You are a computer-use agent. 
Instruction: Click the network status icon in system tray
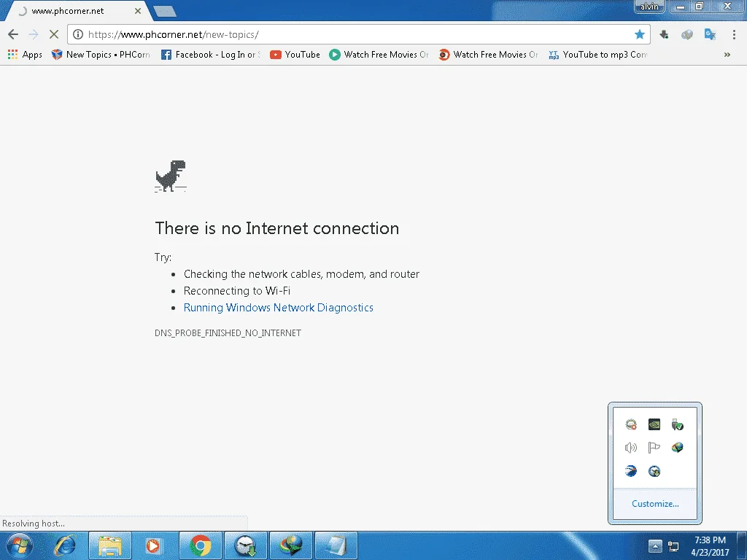[673, 546]
